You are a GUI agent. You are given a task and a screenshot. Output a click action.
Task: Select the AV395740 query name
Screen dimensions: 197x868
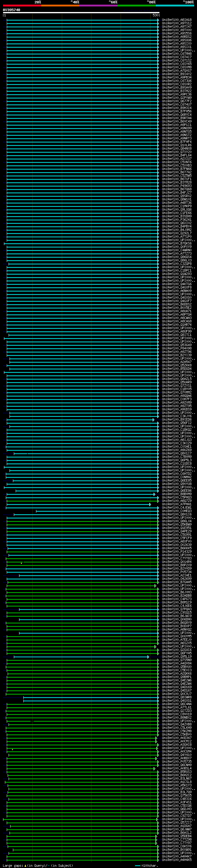(11, 10)
